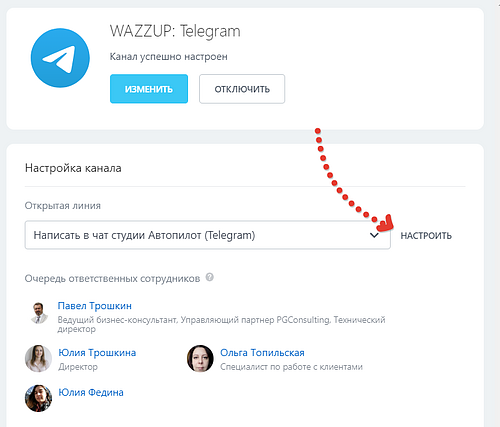
Task: Click the blue Telegram logo icon
Action: pyautogui.click(x=60, y=58)
